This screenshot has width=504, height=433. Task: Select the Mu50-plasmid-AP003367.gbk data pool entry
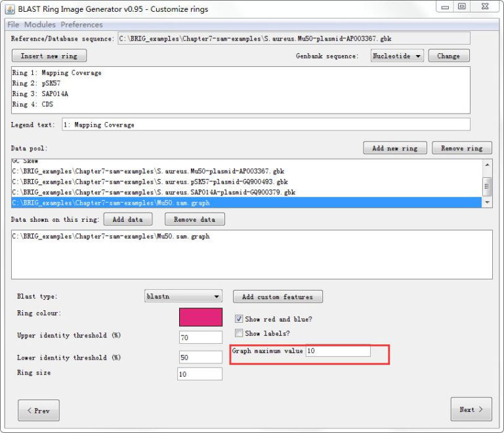[x=246, y=171]
